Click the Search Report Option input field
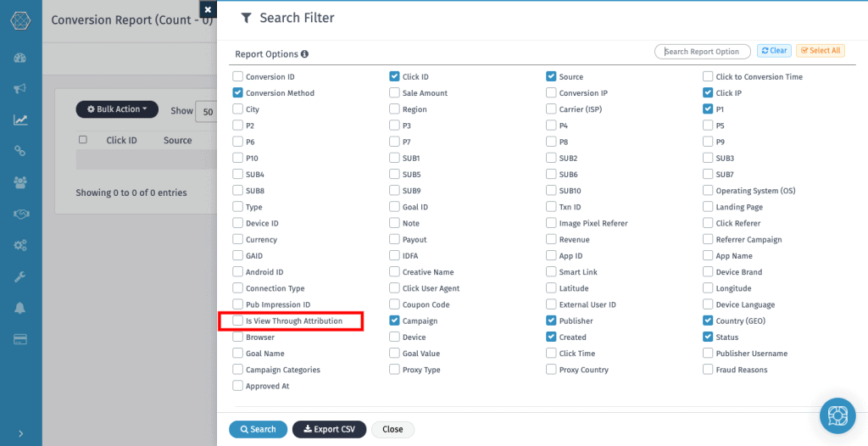Screen dimensions: 868x446 703,52
